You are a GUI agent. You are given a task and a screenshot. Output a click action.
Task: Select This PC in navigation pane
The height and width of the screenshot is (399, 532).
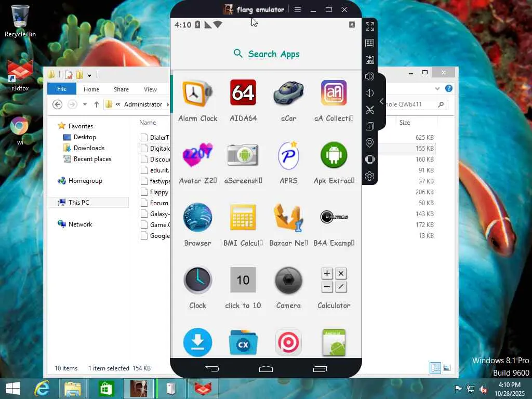(x=79, y=202)
